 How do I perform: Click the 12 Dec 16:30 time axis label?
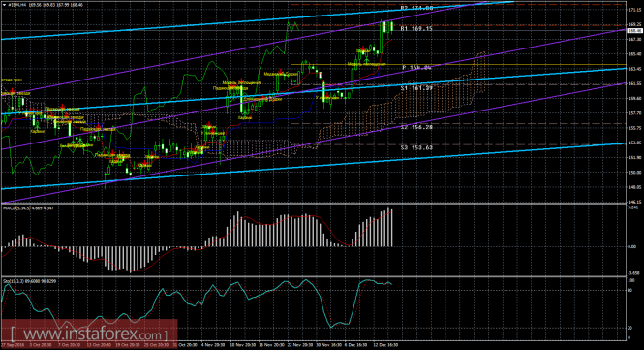384,345
